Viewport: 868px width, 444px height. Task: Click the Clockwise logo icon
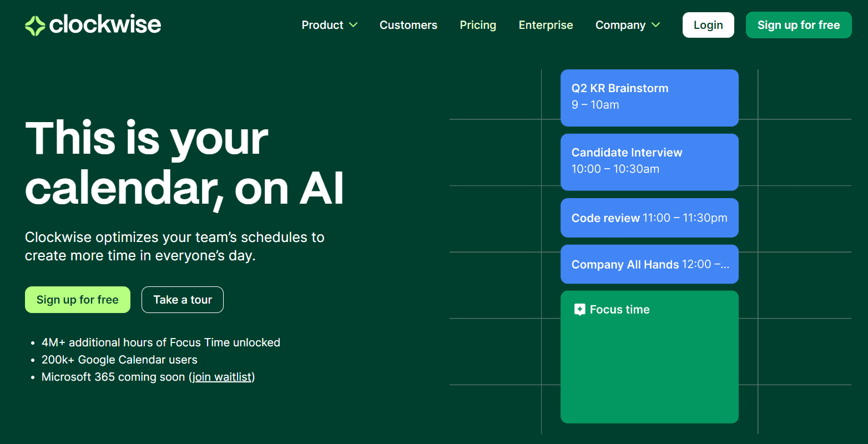tap(35, 26)
